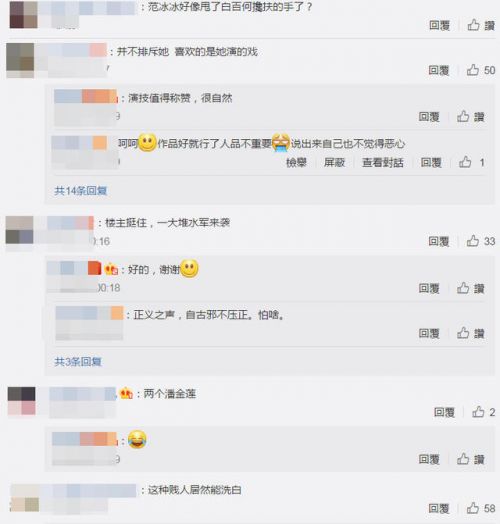This screenshot has width=500, height=524.
Task: Expand 共14条回复 replies
Action: point(81,191)
